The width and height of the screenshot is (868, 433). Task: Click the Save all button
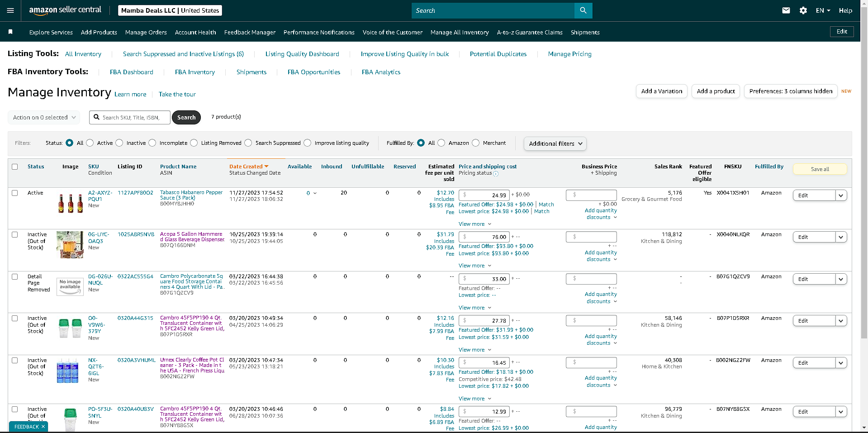[x=820, y=169]
